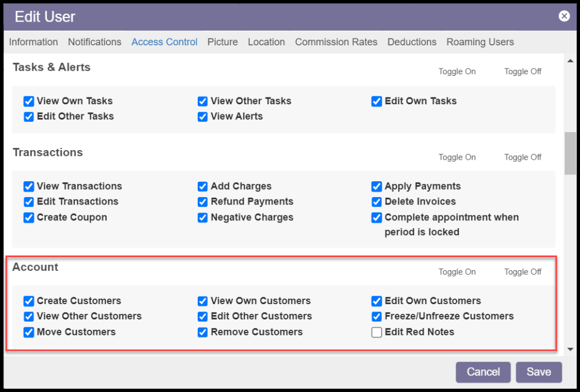Viewport: 580px width, 392px height.
Task: Uncheck the Remove Customers permission
Action: 203,333
